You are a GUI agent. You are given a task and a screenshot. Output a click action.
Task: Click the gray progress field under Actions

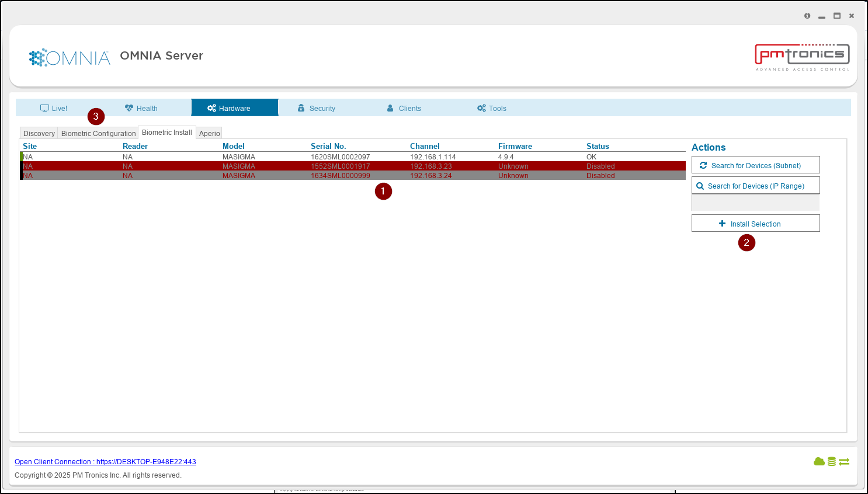point(756,203)
